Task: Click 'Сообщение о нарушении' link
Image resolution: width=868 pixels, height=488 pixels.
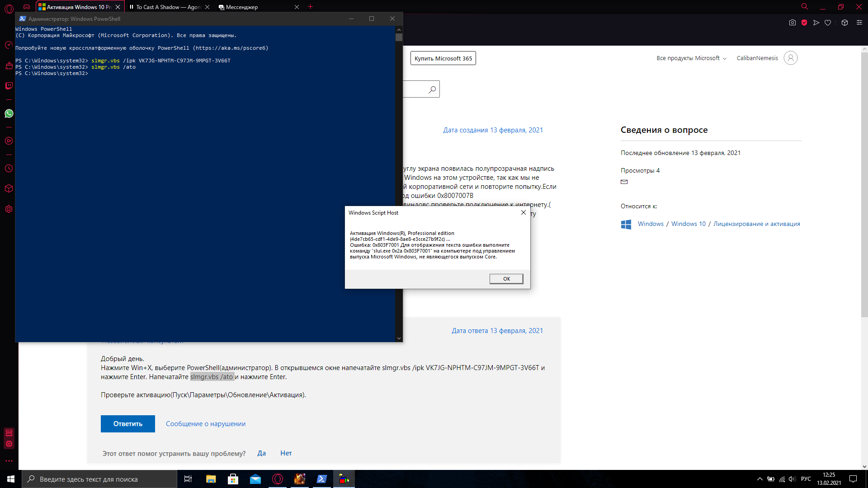Action: (x=206, y=424)
